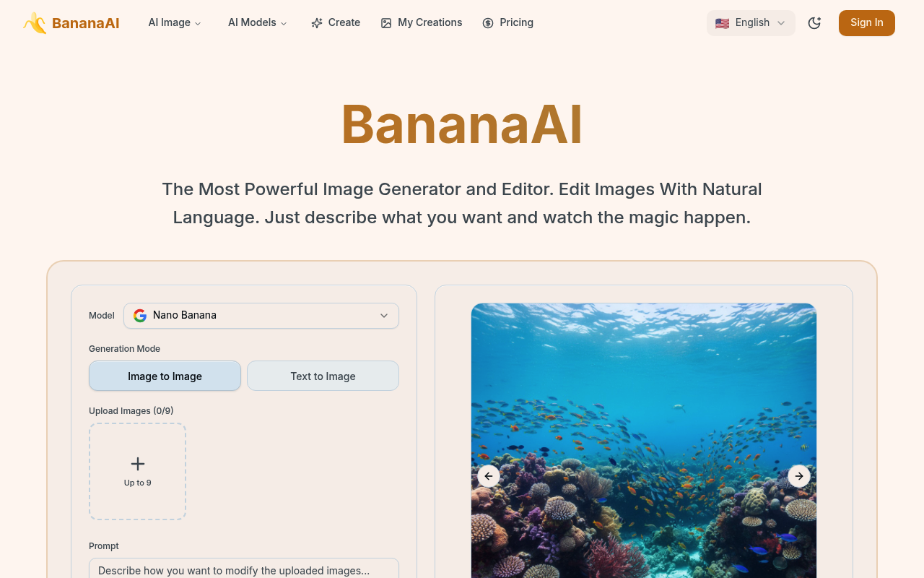The height and width of the screenshot is (578, 924).
Task: Click the Pricing dollar icon
Action: (x=488, y=23)
